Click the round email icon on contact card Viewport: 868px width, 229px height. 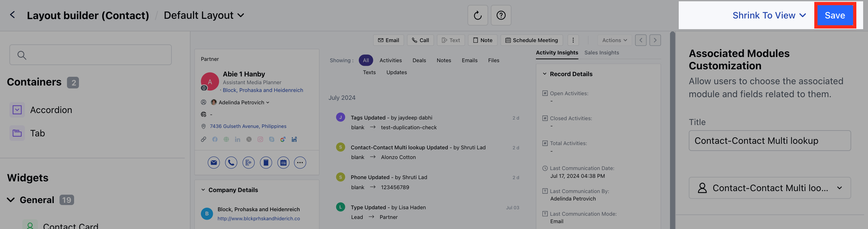tap(213, 163)
